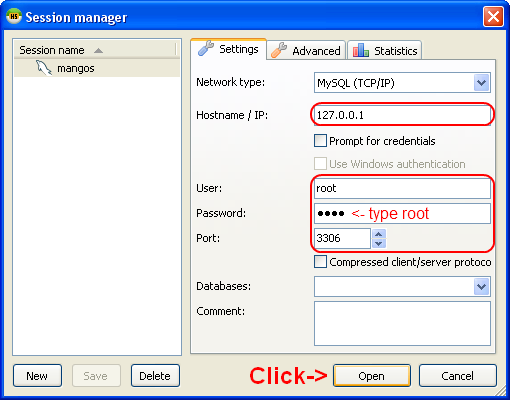Click the Open button to connect
This screenshot has height=400, width=510.
pyautogui.click(x=372, y=376)
